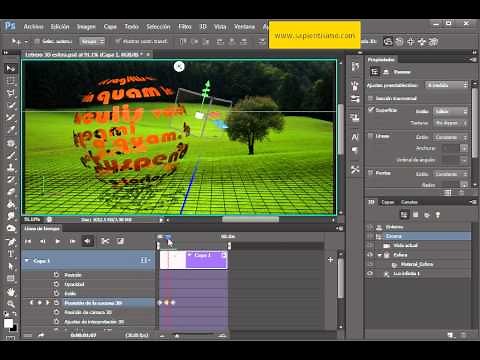This screenshot has height=360, width=480.
Task: Filter 3D panel by meshes icon
Action: pos(416,215)
